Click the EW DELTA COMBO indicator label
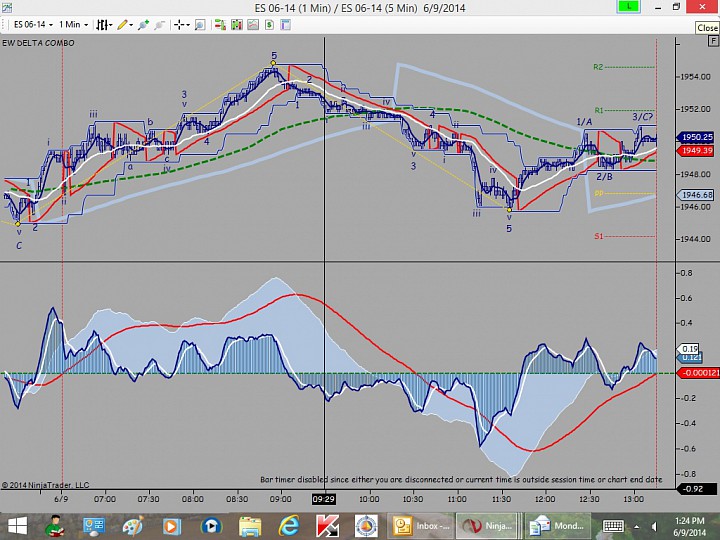The height and width of the screenshot is (540, 720). pos(38,43)
